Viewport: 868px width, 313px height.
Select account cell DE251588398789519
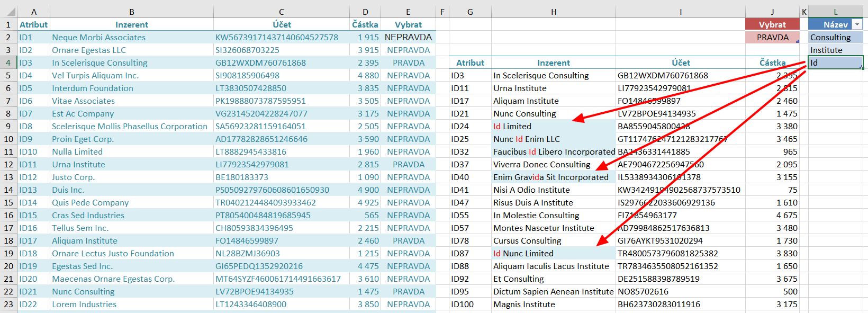click(681, 279)
